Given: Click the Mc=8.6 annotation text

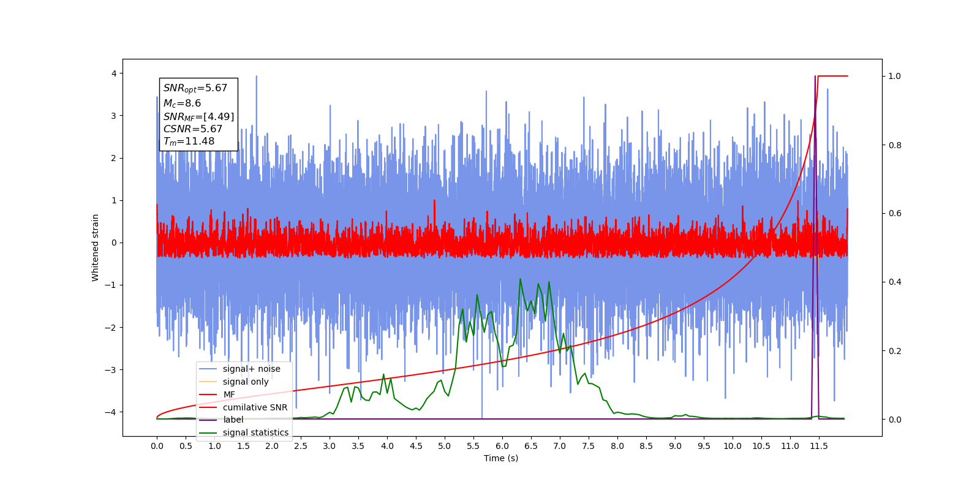Looking at the screenshot, I should pyautogui.click(x=182, y=104).
